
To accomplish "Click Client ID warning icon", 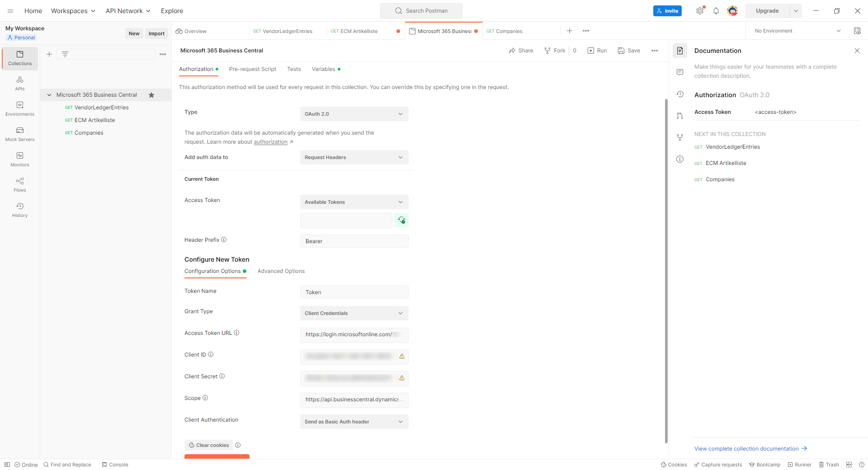I will (402, 357).
